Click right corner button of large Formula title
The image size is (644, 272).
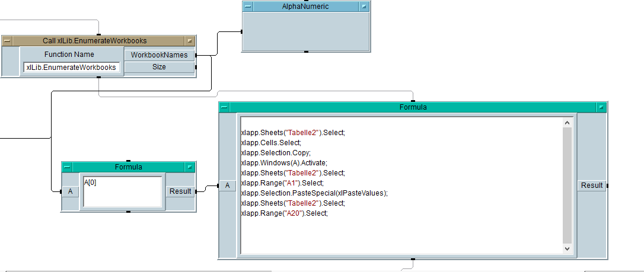(601, 107)
